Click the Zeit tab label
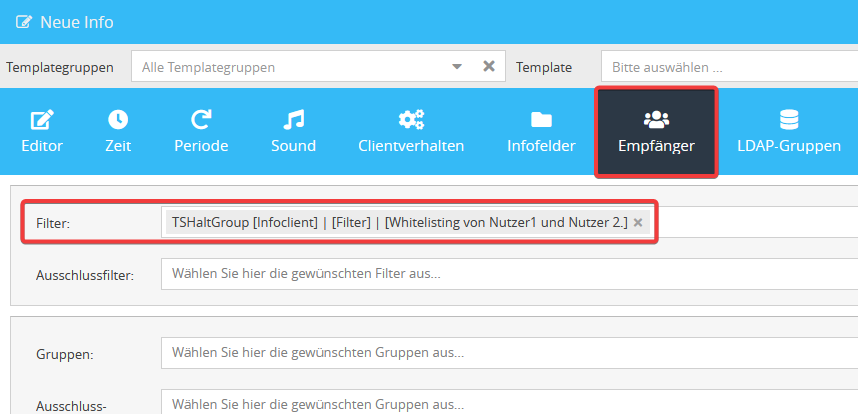 (118, 146)
